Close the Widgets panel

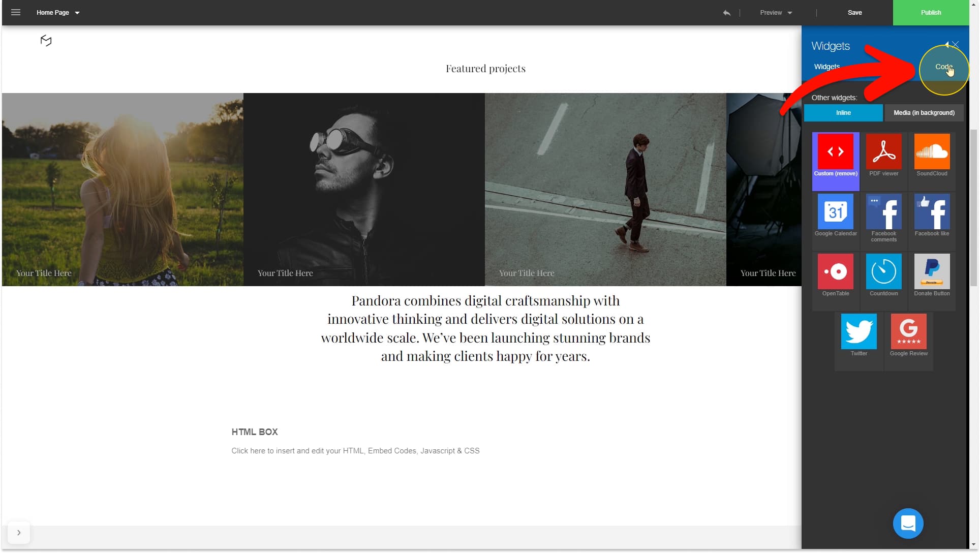coord(956,45)
